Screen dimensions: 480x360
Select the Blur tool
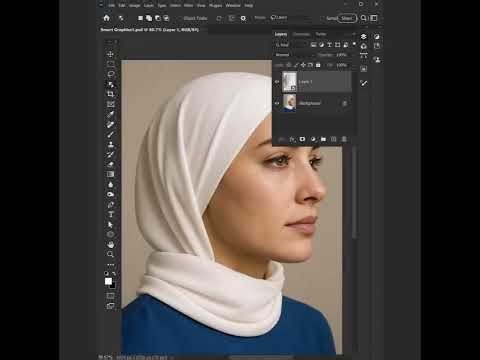(111, 184)
